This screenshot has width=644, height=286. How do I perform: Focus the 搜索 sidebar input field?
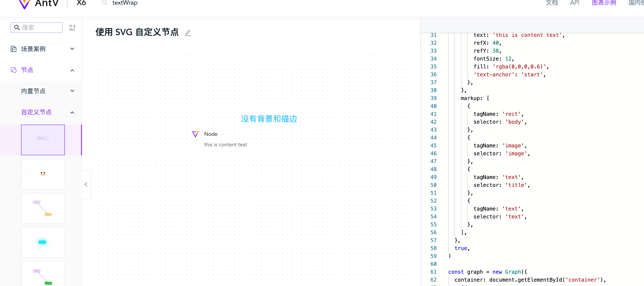coord(37,27)
